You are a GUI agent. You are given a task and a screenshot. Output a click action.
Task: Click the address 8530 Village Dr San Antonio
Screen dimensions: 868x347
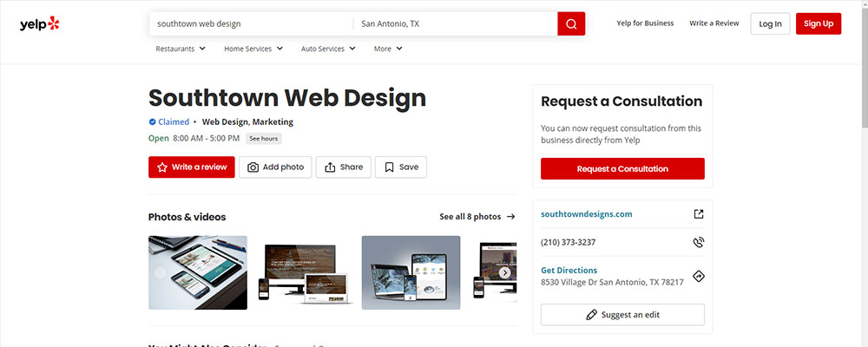(612, 282)
